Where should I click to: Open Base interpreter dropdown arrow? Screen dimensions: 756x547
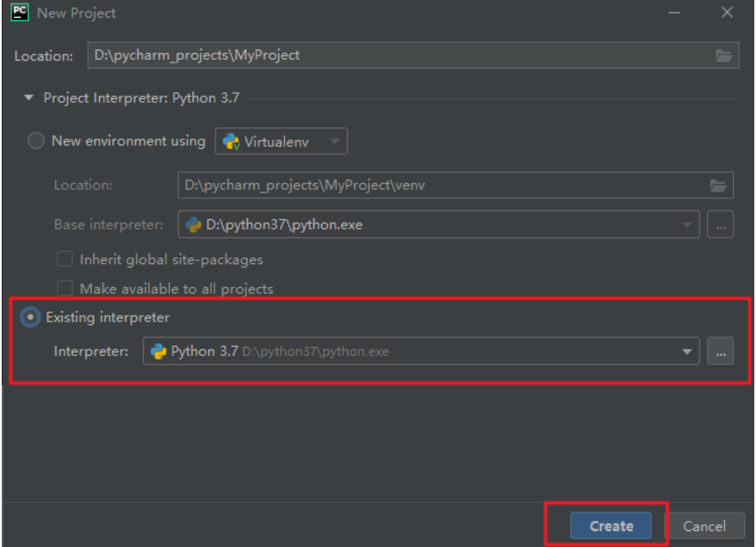pos(687,225)
